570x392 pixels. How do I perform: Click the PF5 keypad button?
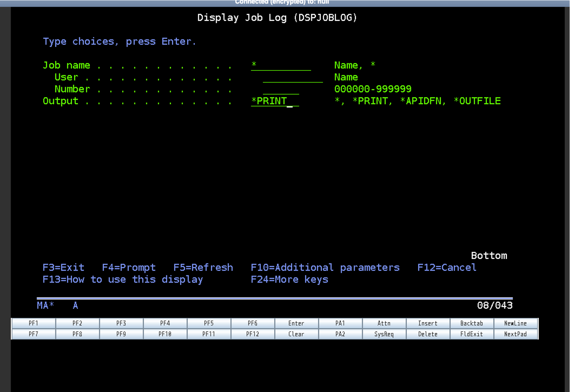[209, 323]
